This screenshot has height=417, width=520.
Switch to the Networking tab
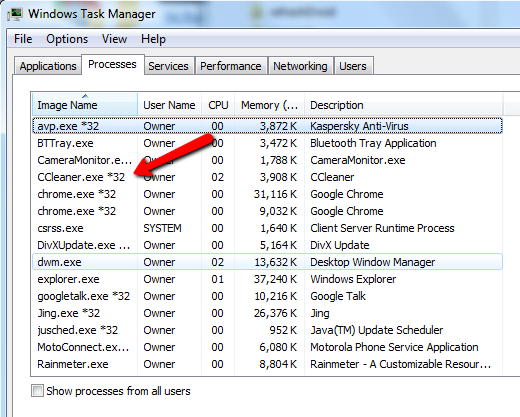point(300,66)
